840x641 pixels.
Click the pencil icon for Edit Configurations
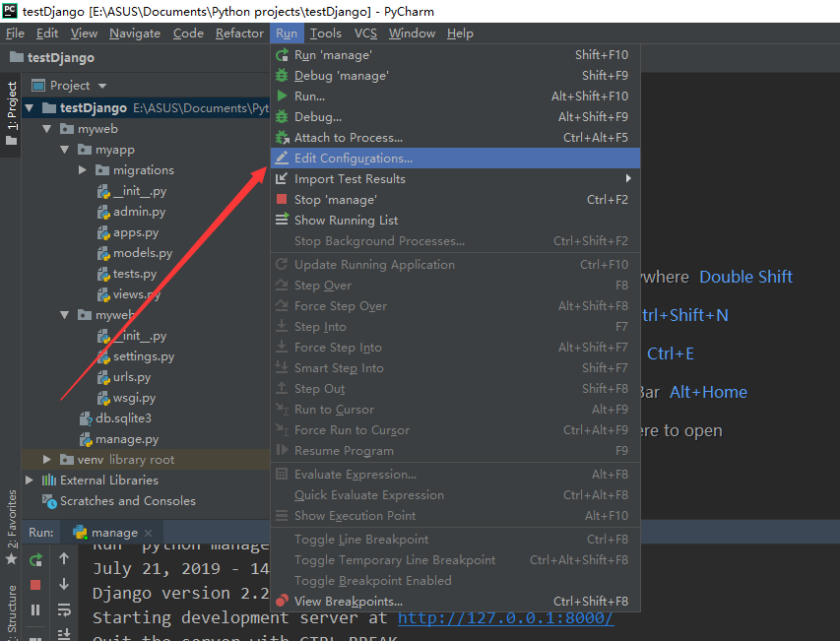[x=282, y=158]
